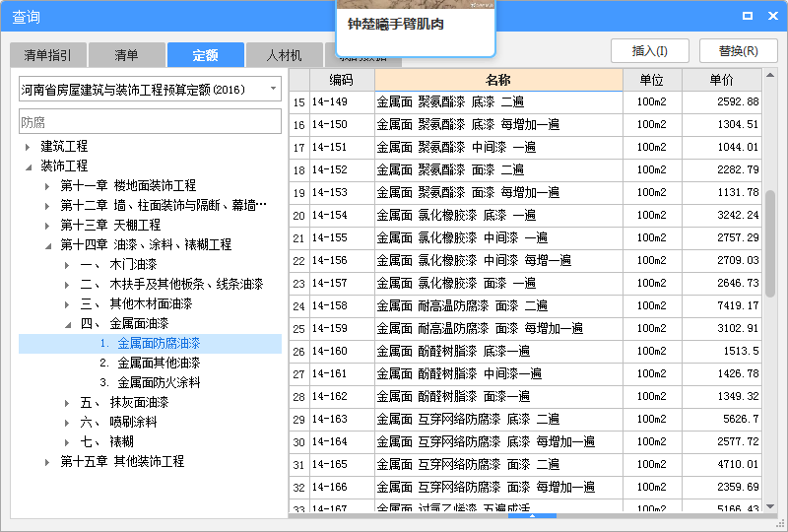The image size is (788, 532).
Task: Open the 人材机 tab
Action: 284,55
